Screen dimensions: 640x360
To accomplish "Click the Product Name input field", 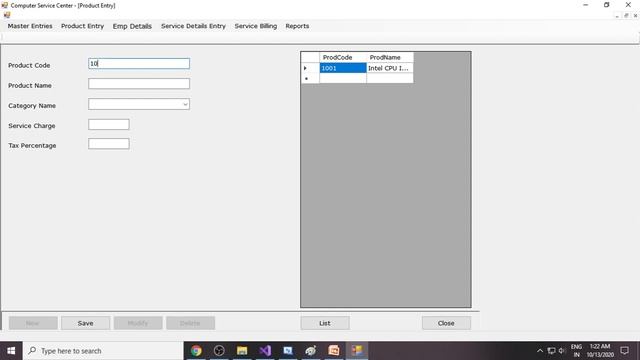I will click(139, 84).
